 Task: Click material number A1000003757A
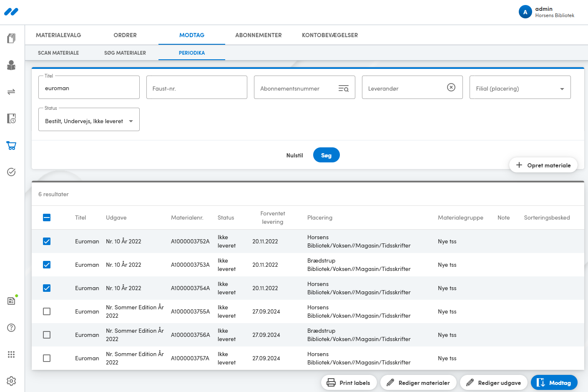click(190, 358)
